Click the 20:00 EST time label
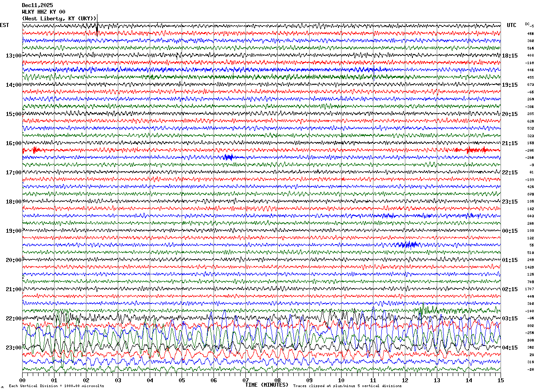Viewport: 536px width, 392px height. pyautogui.click(x=14, y=260)
